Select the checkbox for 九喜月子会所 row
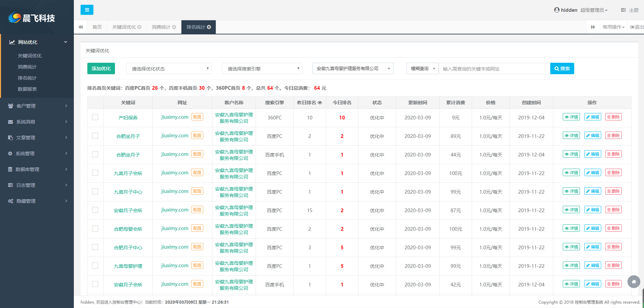This screenshot has height=308, width=644. coord(95,173)
